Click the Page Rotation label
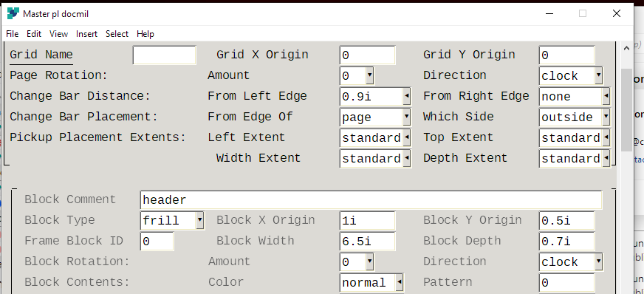Viewport: 644px width, 294px height. (x=58, y=75)
